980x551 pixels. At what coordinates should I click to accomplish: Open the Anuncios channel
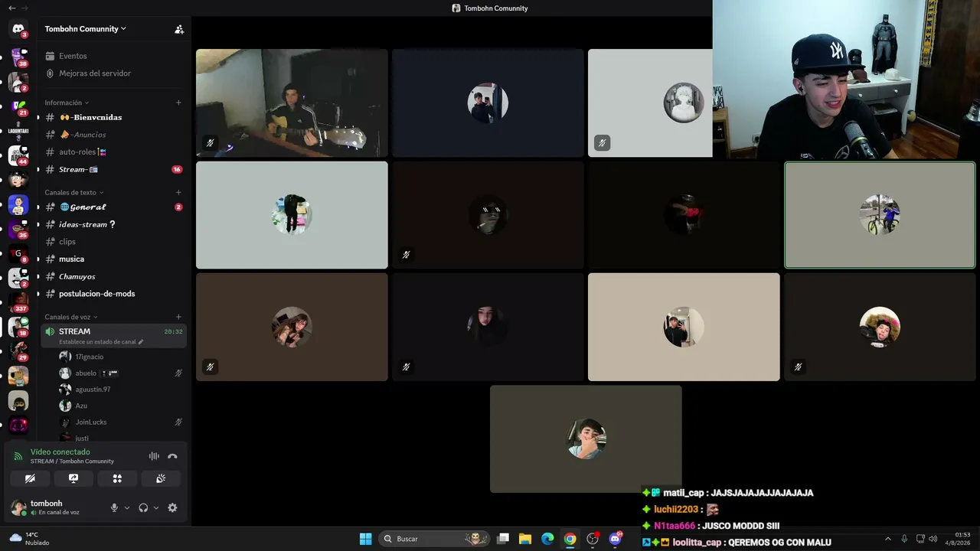[x=113, y=135]
